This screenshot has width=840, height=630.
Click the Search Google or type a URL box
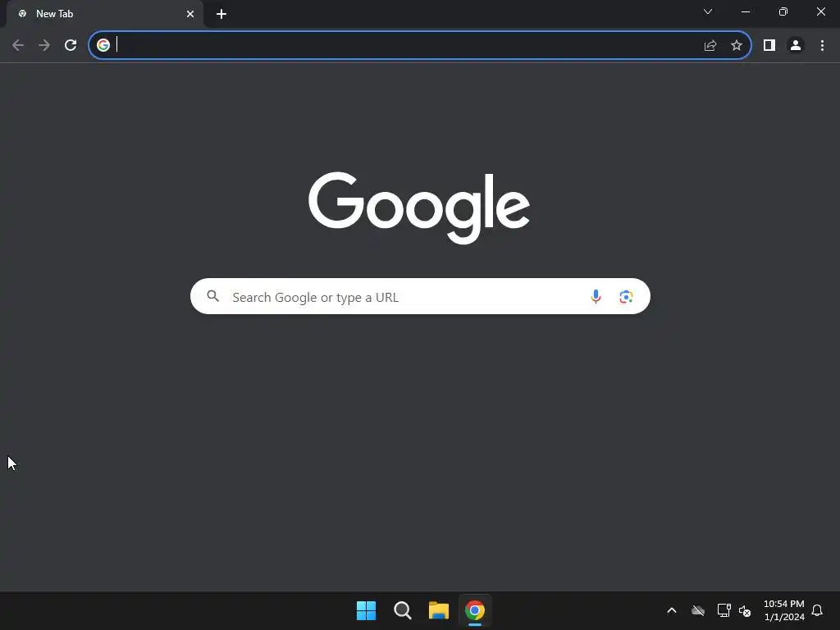(420, 296)
